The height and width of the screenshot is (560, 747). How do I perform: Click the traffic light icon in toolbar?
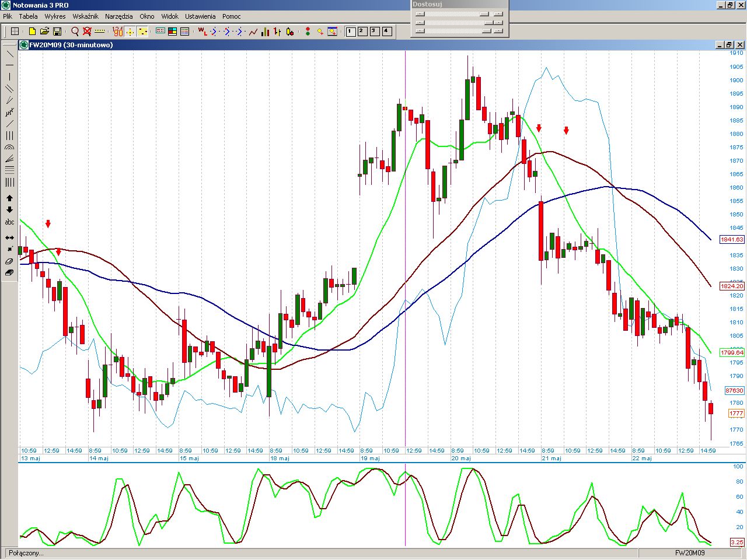(x=308, y=32)
